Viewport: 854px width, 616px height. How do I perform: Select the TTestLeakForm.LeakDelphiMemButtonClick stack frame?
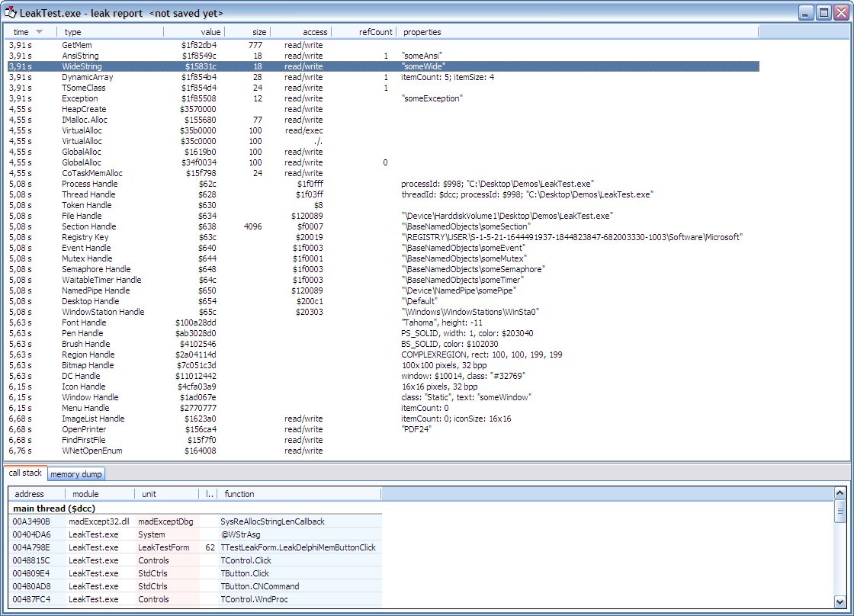297,547
